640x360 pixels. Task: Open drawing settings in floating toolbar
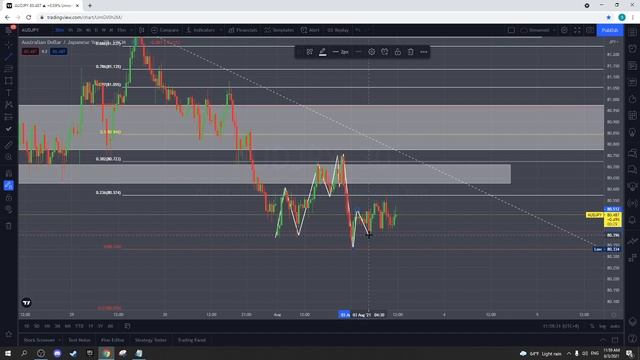click(x=371, y=52)
